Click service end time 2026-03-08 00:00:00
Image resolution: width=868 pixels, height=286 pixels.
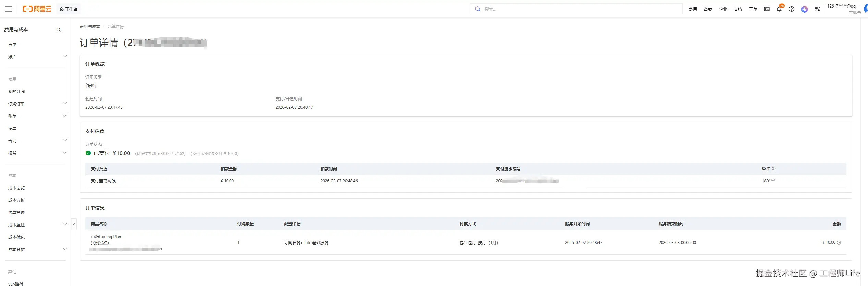tap(677, 242)
